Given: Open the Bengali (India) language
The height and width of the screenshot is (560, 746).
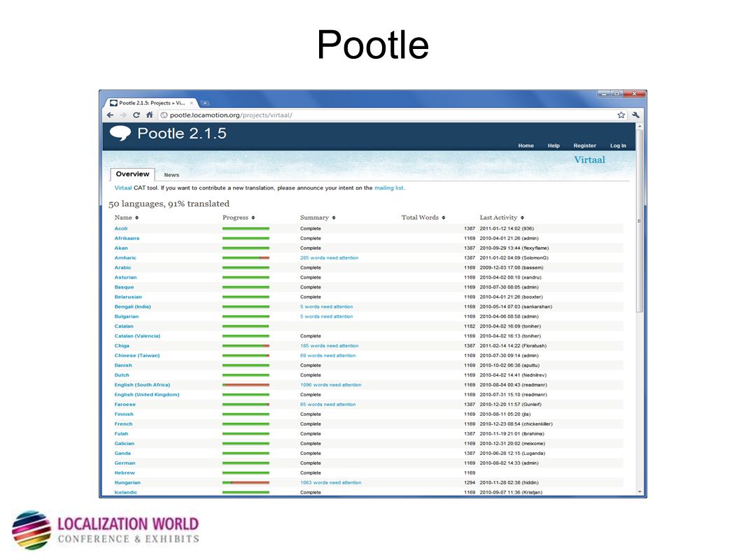Looking at the screenshot, I should coord(132,307).
